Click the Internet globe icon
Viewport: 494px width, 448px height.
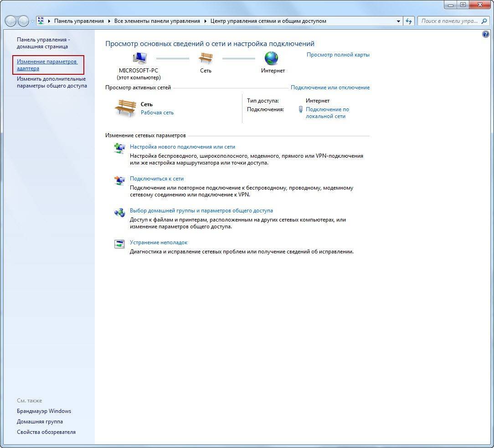(271, 58)
